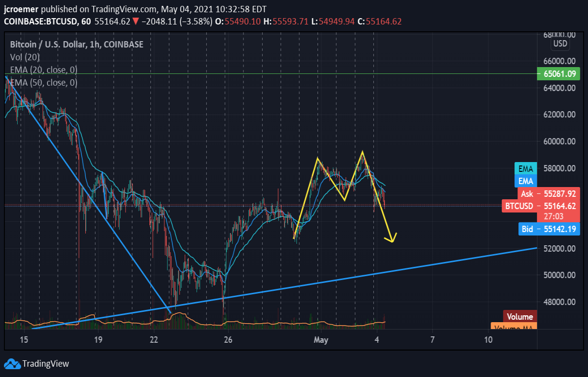
Task: Click the jcroemer publisher name
Action: pos(20,9)
